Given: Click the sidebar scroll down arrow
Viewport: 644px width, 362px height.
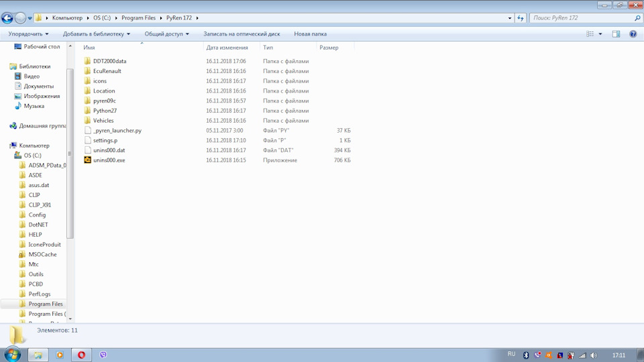Looking at the screenshot, I should 70,319.
